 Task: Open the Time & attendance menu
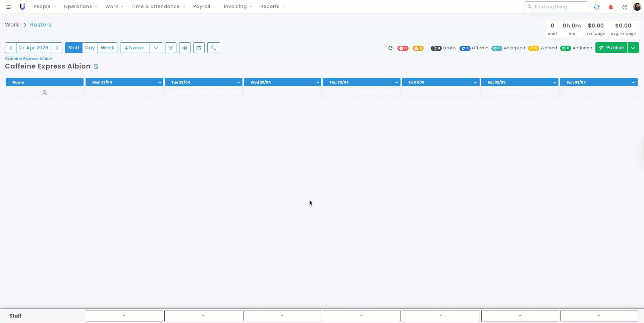[158, 6]
